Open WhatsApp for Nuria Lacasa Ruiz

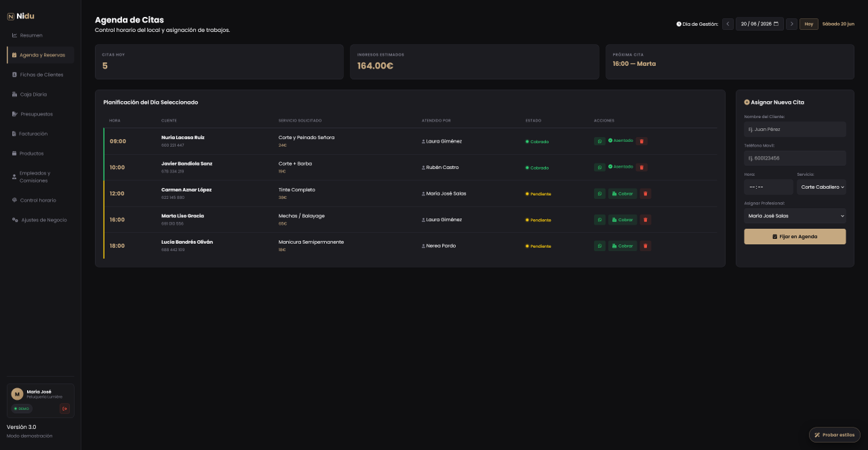point(599,141)
